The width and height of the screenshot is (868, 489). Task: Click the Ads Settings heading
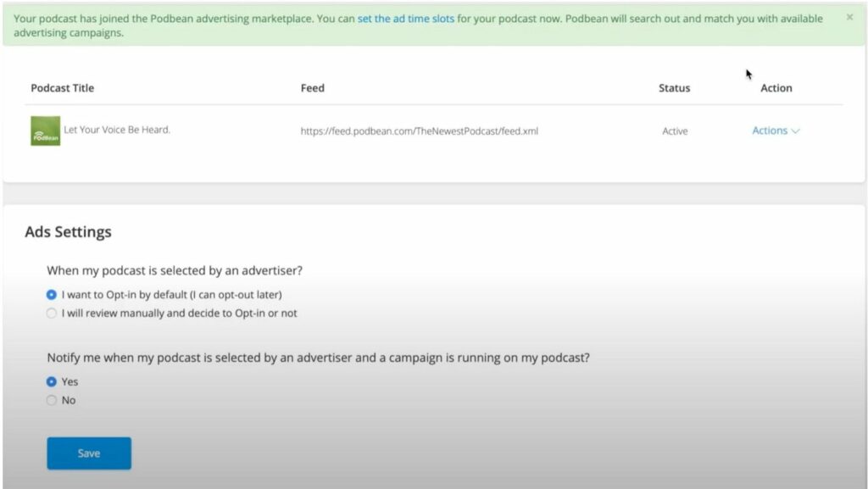click(68, 231)
